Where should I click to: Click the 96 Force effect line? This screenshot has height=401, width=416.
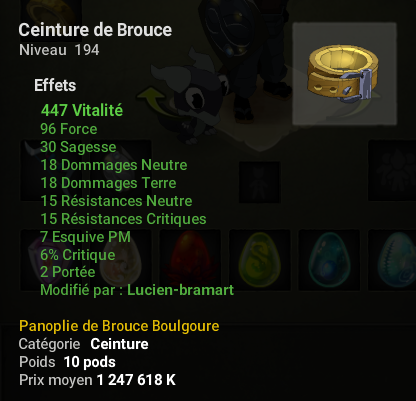click(69, 129)
